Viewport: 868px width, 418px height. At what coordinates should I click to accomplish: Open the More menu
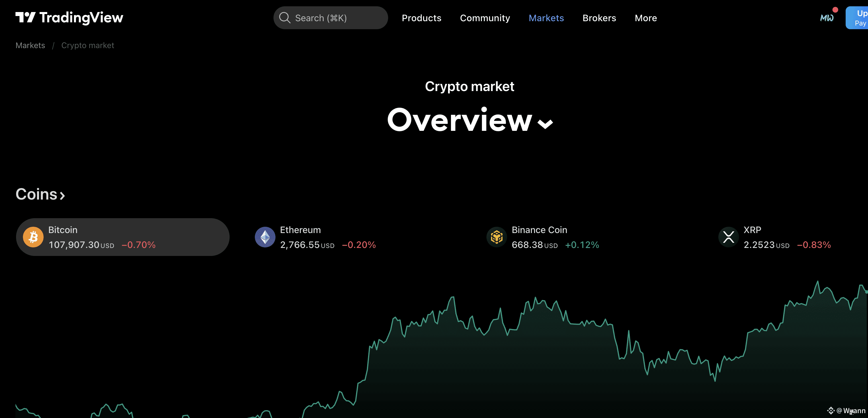pos(646,18)
